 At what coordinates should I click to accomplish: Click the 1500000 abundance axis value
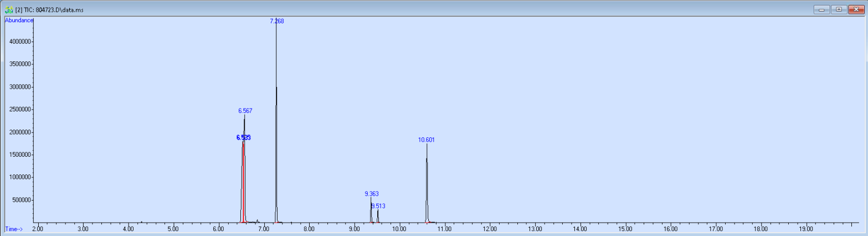click(x=19, y=155)
